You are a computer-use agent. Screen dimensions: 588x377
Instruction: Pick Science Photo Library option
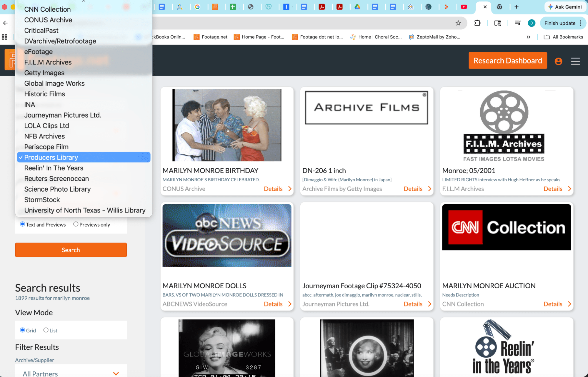point(84,189)
